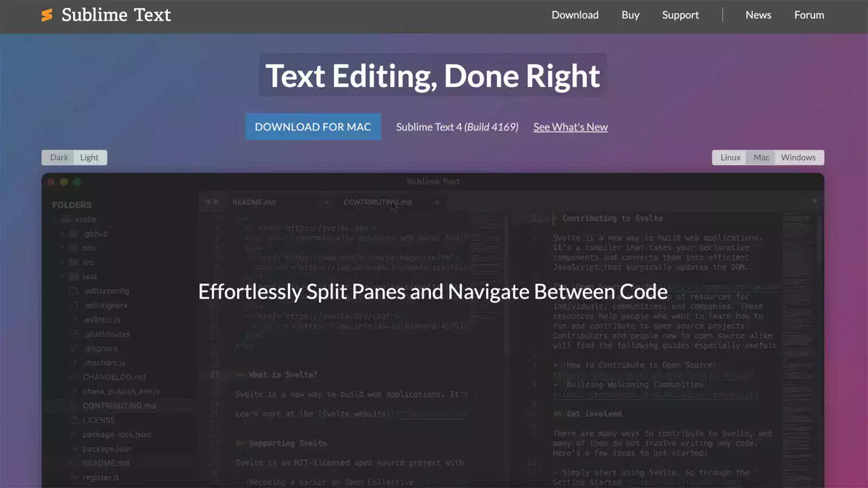Open .eslintrc.js in the sidebar
Image resolution: width=868 pixels, height=488 pixels.
(x=101, y=320)
